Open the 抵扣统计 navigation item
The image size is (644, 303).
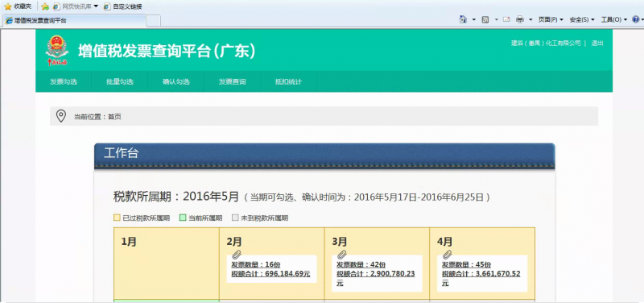point(288,81)
